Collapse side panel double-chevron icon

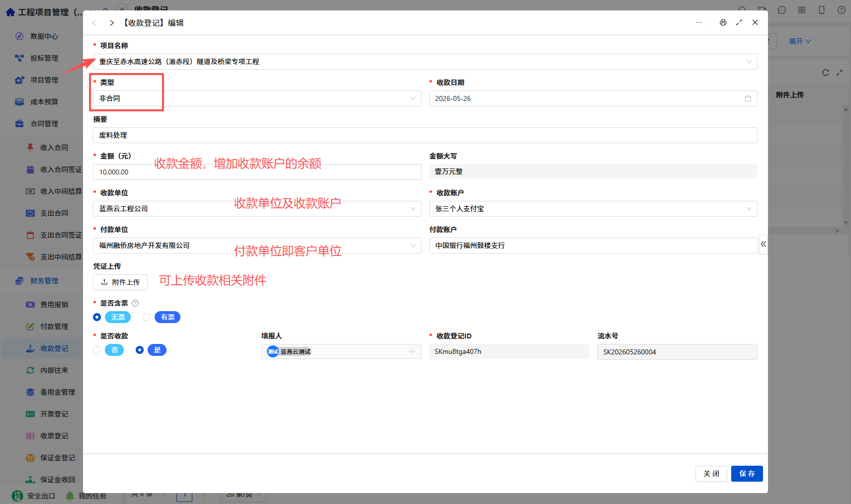click(x=763, y=244)
